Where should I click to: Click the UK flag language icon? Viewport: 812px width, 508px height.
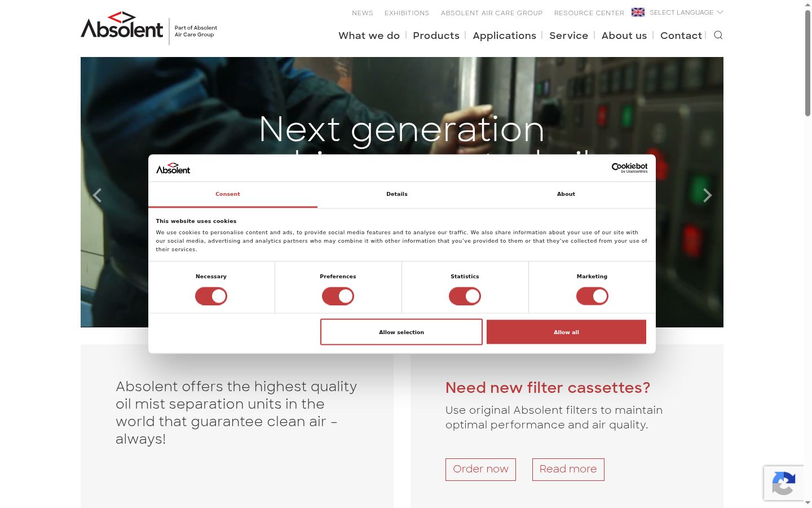click(x=638, y=12)
